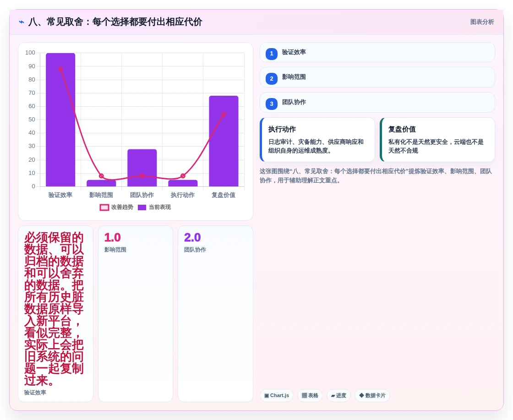Viewport: 513px width, 420px height.
Task: Toggle the 当前表现 legend swatch
Action: (x=142, y=207)
